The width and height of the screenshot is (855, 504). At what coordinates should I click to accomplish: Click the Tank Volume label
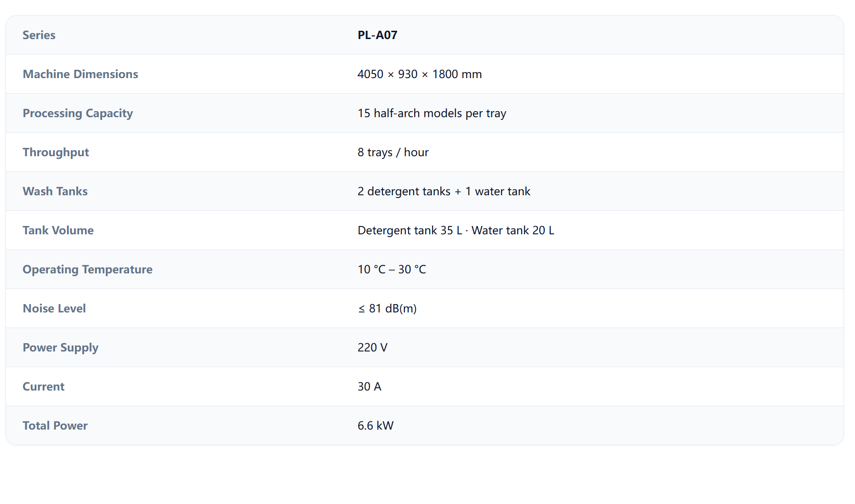tap(58, 230)
